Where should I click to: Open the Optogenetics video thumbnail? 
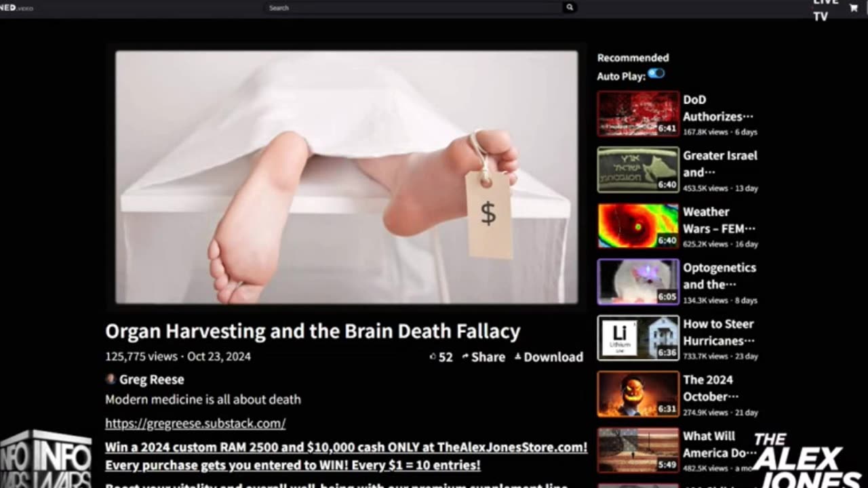638,282
